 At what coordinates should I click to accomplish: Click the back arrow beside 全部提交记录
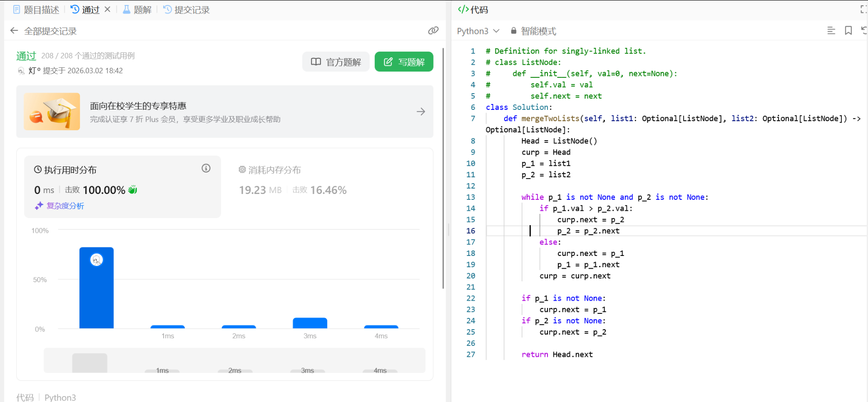point(14,31)
